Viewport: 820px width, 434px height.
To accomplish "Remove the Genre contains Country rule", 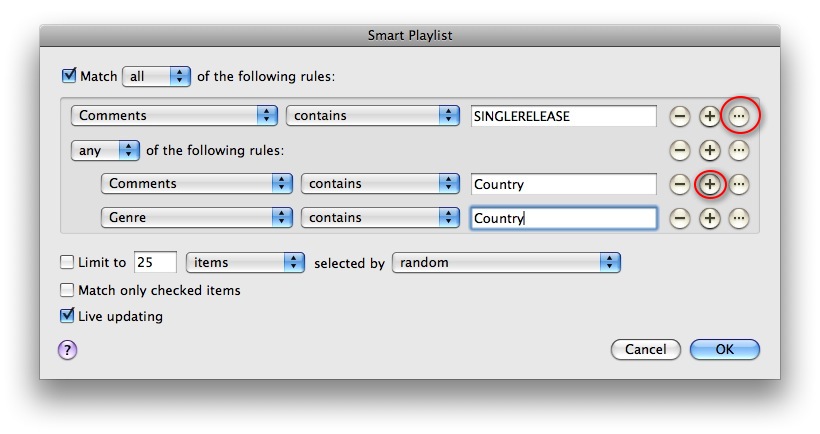I will (x=679, y=218).
